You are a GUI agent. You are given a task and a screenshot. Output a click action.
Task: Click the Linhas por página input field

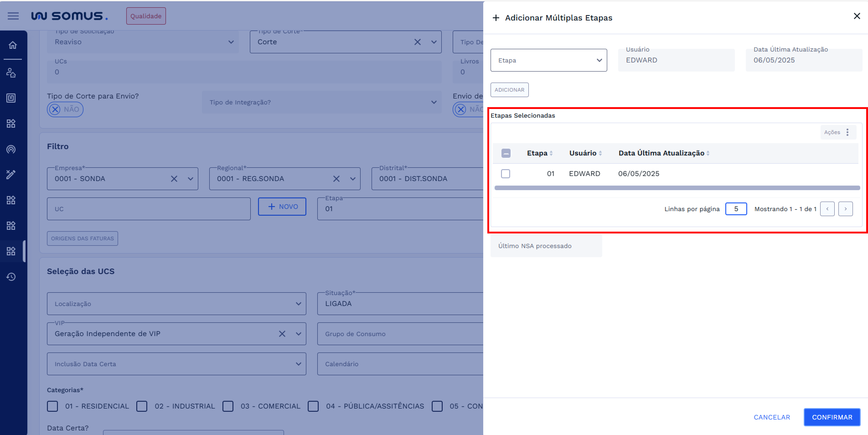(x=736, y=209)
